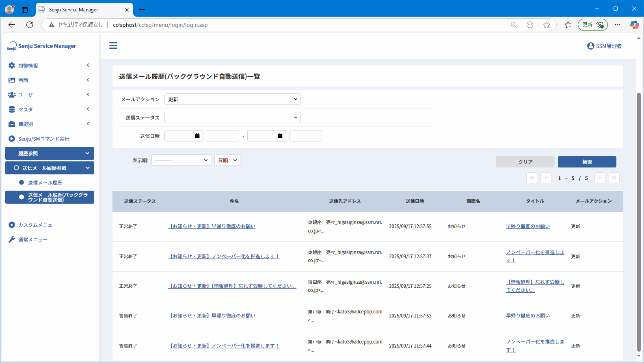The height and width of the screenshot is (363, 644).
Task: Open the 送信ステータス dropdown
Action: click(x=233, y=117)
